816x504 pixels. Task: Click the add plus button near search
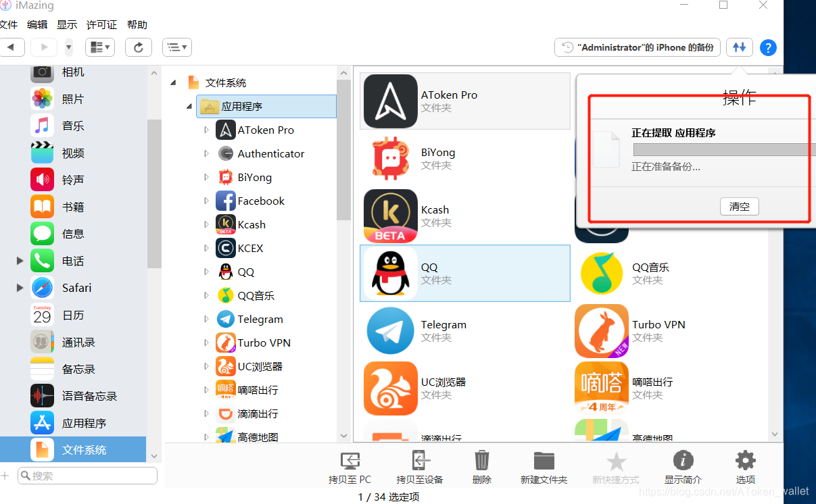(5, 476)
